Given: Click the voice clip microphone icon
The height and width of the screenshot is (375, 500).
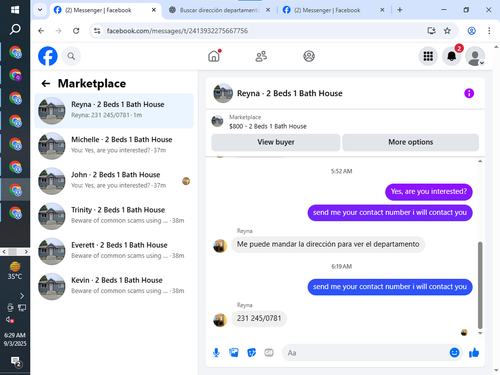Looking at the screenshot, I should pos(216,353).
